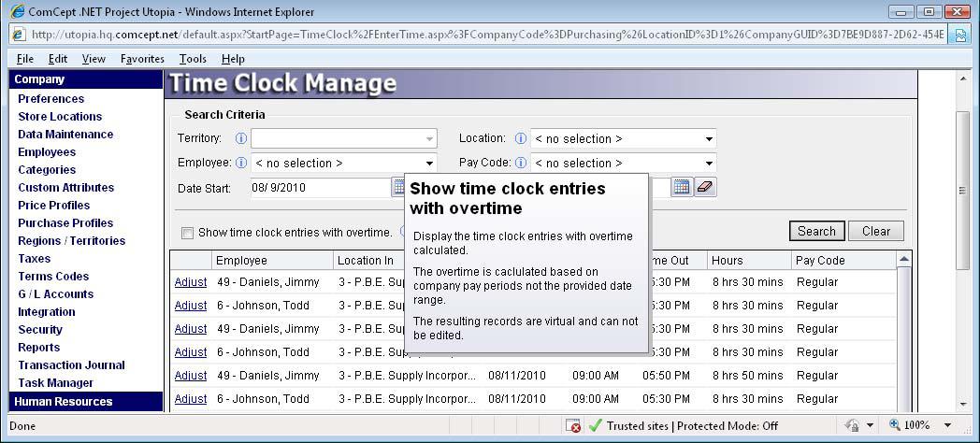Open the Tools menu
The image size is (980, 443).
193,59
